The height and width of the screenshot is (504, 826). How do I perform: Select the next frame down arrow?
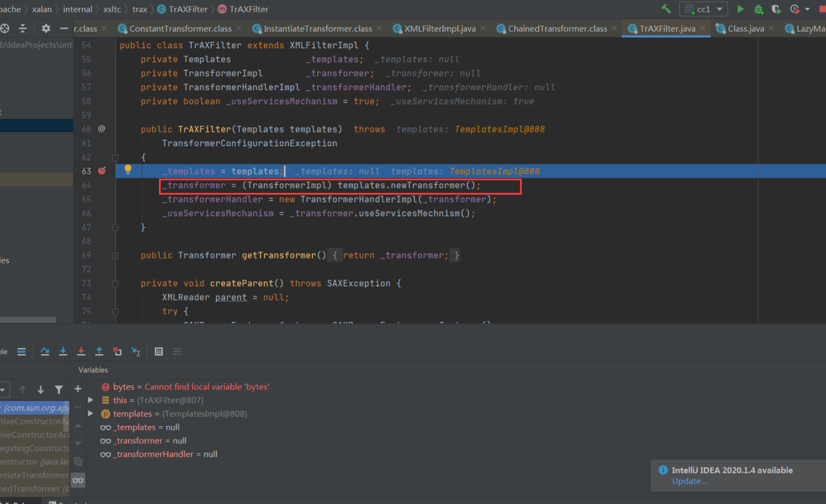click(x=41, y=390)
